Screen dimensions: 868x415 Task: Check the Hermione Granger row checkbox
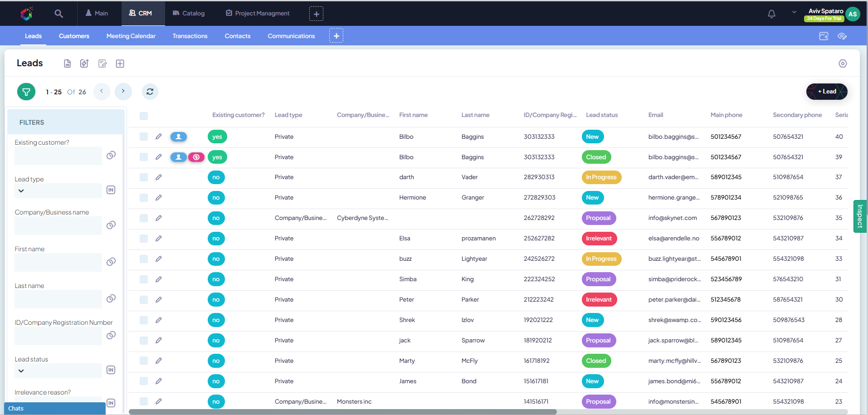(x=144, y=198)
